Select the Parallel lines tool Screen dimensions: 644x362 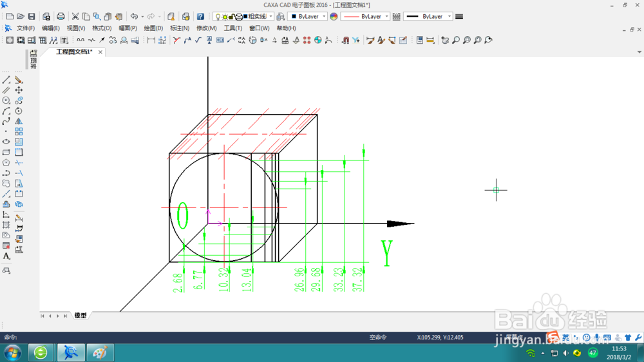click(6, 90)
